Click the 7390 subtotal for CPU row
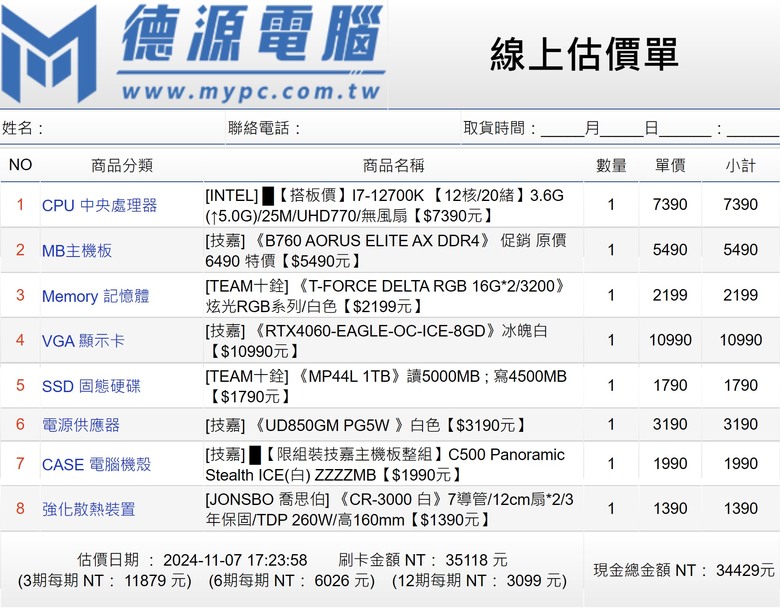 (x=740, y=204)
